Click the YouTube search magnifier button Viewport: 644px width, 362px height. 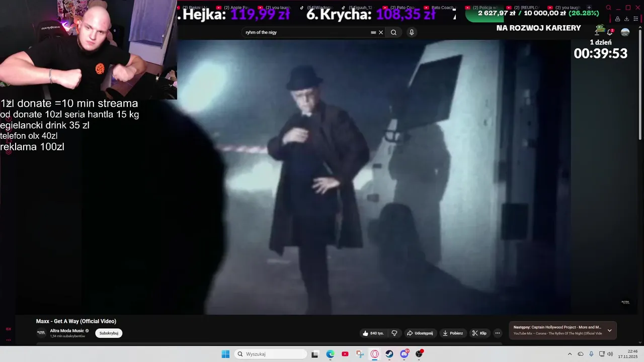pyautogui.click(x=393, y=32)
